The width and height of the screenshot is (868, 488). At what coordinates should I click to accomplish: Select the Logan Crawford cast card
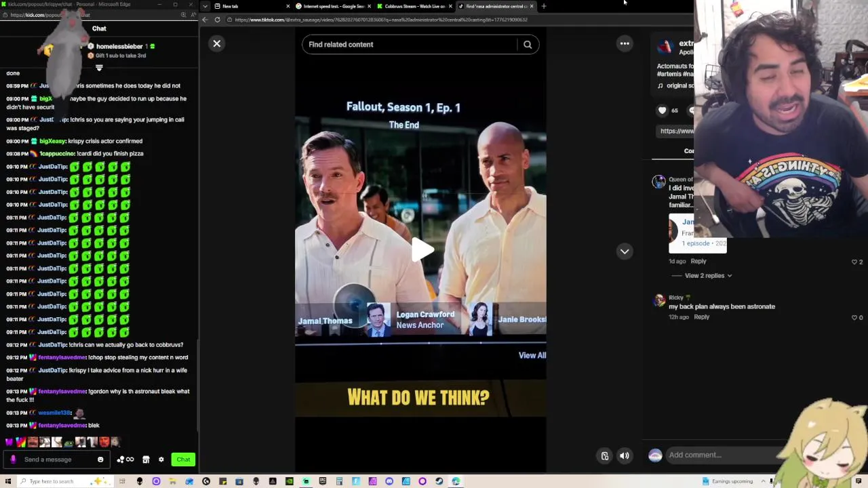tap(413, 320)
